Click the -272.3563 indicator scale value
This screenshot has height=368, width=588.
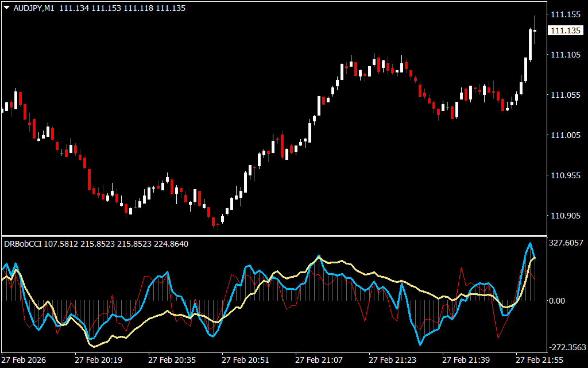(568, 347)
